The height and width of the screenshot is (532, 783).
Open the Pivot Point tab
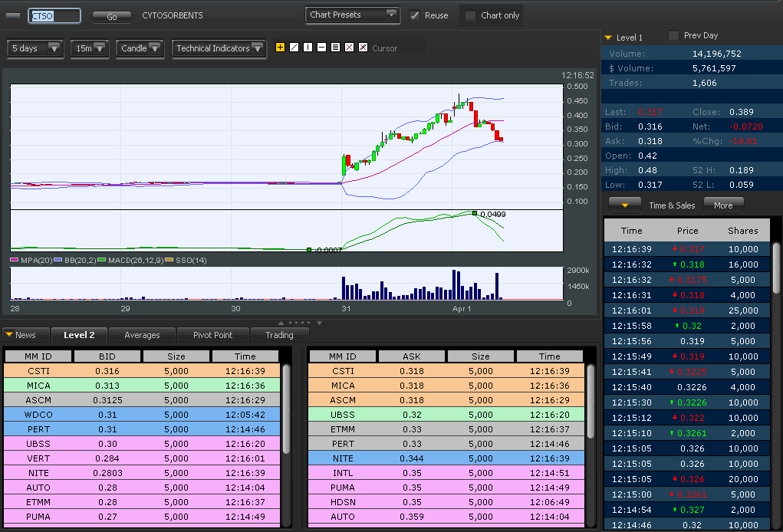[212, 335]
